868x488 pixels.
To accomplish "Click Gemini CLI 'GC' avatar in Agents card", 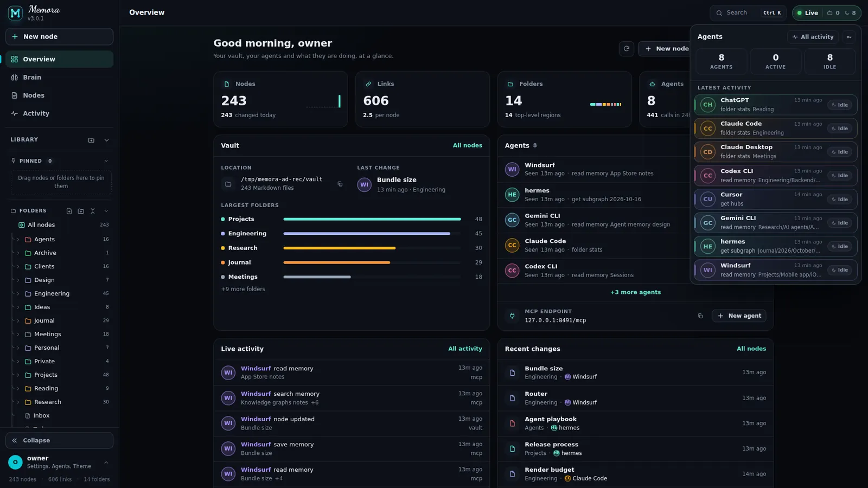I will 512,220.
